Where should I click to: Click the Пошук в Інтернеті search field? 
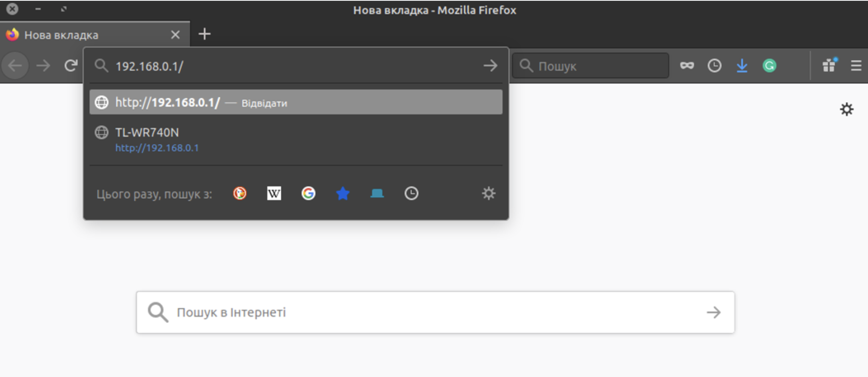pos(435,312)
